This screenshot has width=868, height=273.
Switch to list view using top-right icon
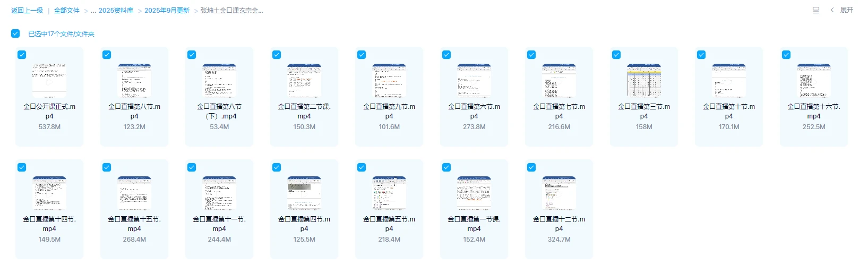coord(816,10)
